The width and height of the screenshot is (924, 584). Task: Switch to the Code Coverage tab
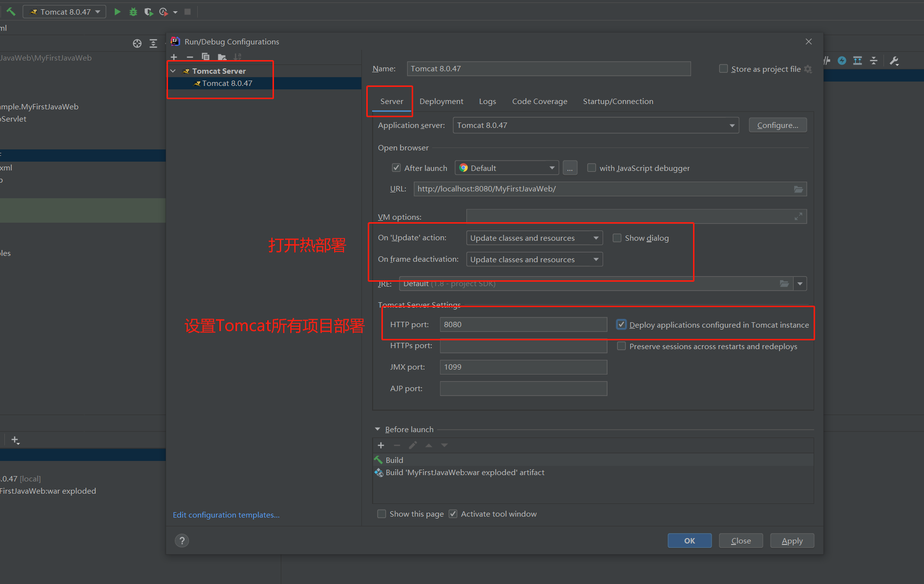[540, 101]
